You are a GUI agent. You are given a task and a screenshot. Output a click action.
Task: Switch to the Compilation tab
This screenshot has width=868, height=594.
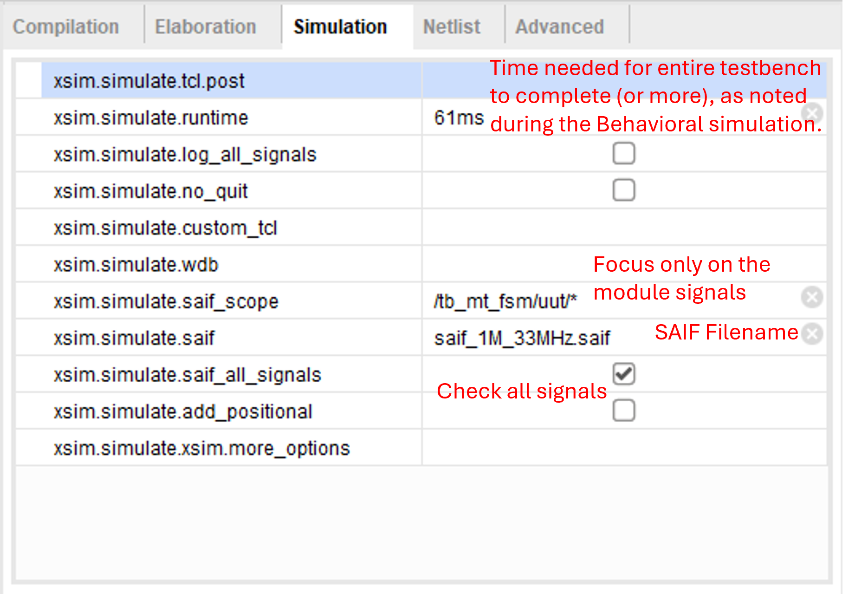click(x=66, y=27)
